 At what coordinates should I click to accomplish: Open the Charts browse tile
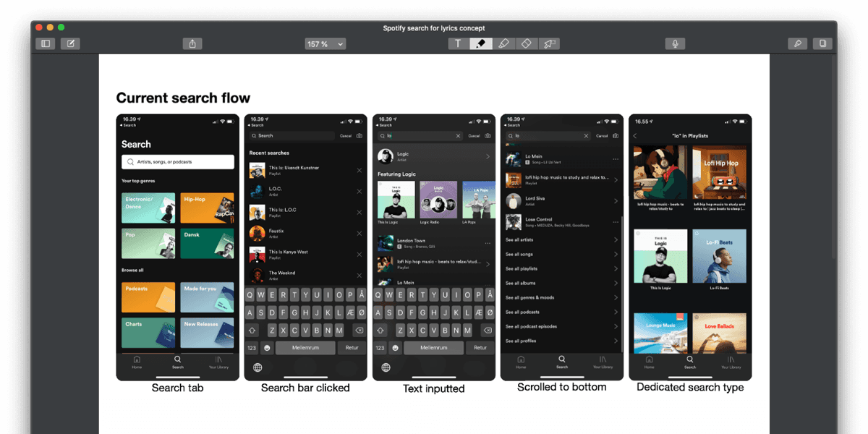[148, 333]
